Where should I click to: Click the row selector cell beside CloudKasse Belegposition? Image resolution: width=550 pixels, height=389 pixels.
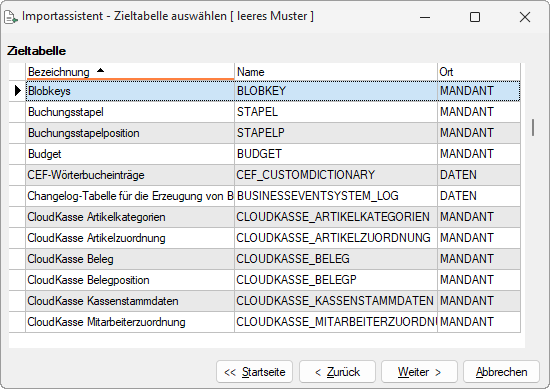point(17,280)
